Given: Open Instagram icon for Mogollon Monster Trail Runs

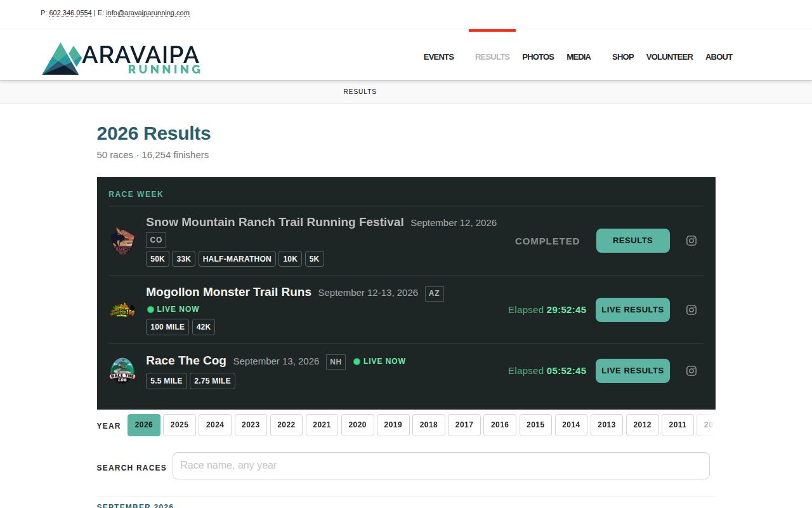Looking at the screenshot, I should (x=691, y=310).
